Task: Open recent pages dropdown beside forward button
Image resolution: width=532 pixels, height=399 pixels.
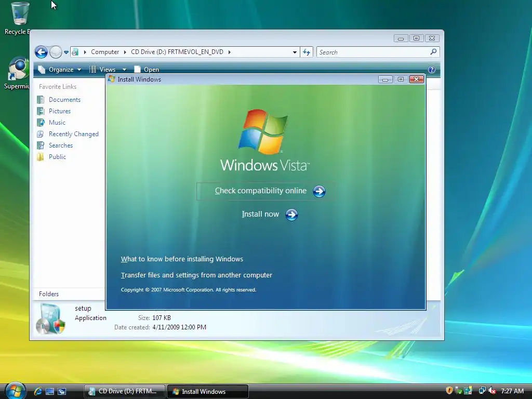Action: click(66, 52)
